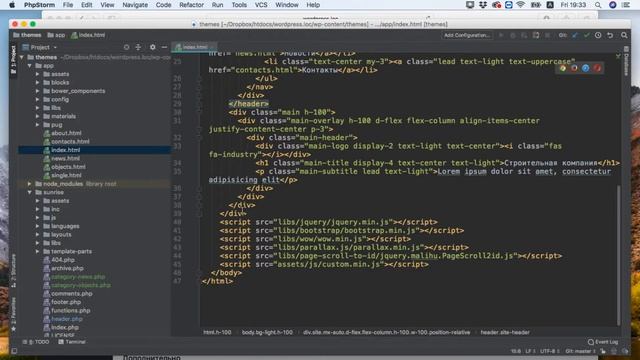Click the Wi-Fi icon in menu bar
Image resolution: width=640 pixels, height=360 pixels.
520,5
